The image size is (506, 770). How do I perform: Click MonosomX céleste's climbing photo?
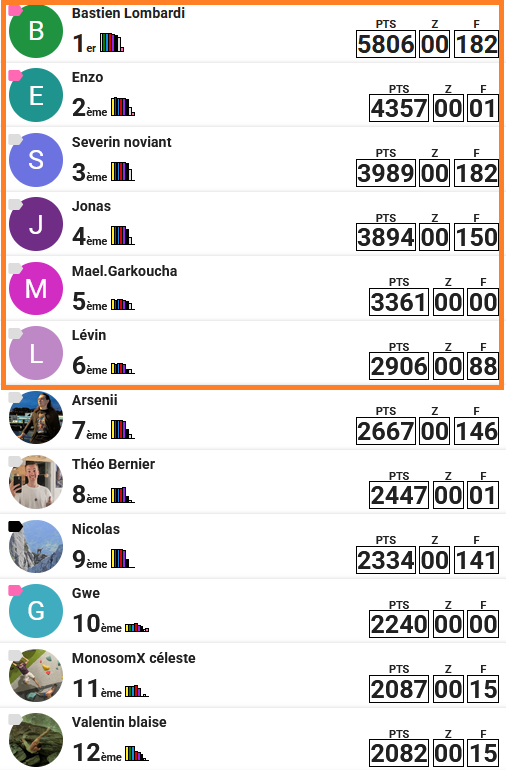pyautogui.click(x=36, y=675)
